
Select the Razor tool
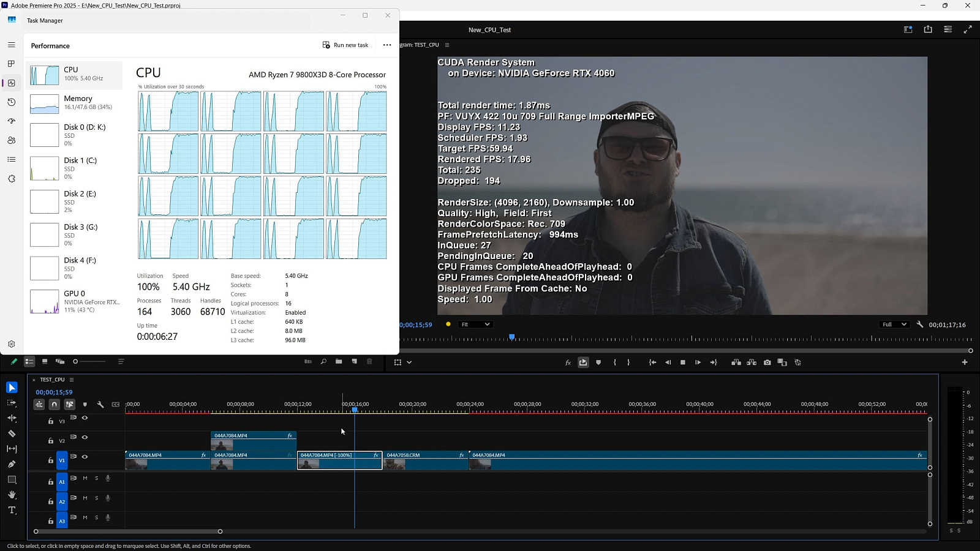[12, 433]
